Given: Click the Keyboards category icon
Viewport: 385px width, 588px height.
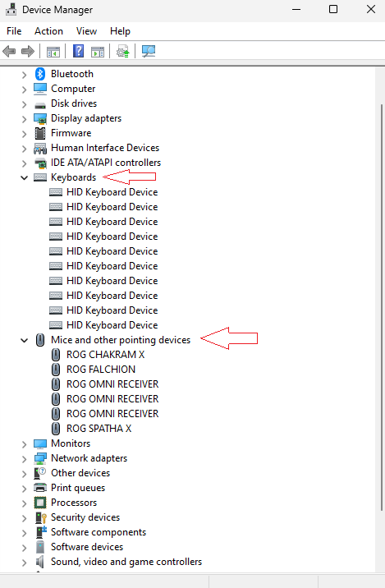Looking at the screenshot, I should click(x=40, y=177).
